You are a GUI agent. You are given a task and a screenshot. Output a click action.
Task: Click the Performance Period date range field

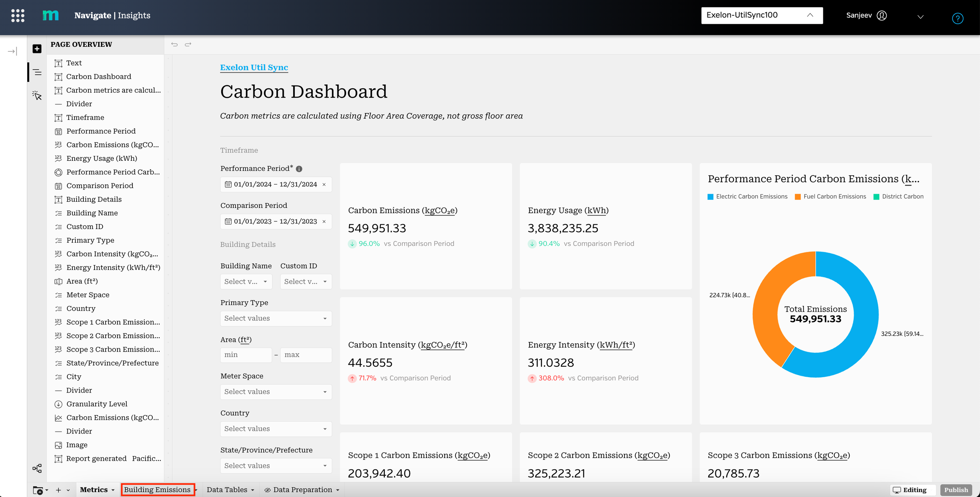click(x=276, y=185)
